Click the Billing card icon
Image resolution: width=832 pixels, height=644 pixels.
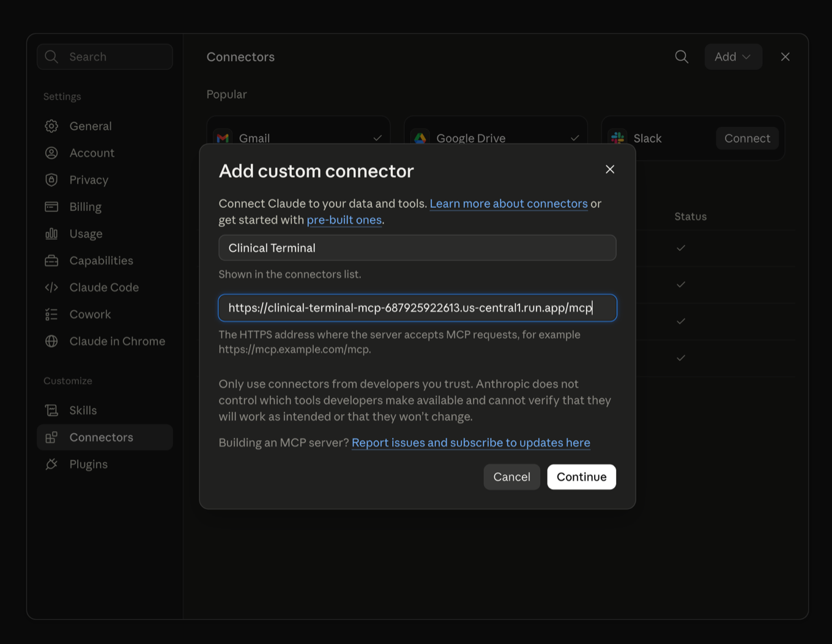click(x=51, y=207)
